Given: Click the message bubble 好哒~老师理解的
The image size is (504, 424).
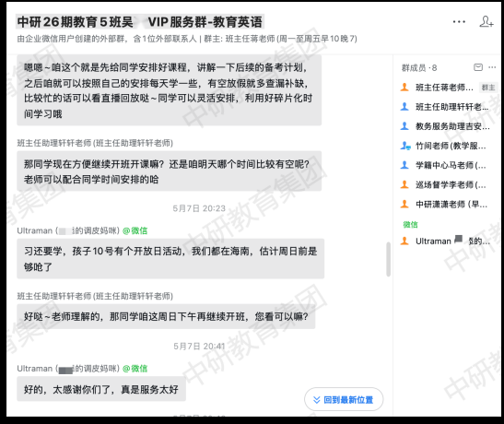Looking at the screenshot, I should pos(166,317).
